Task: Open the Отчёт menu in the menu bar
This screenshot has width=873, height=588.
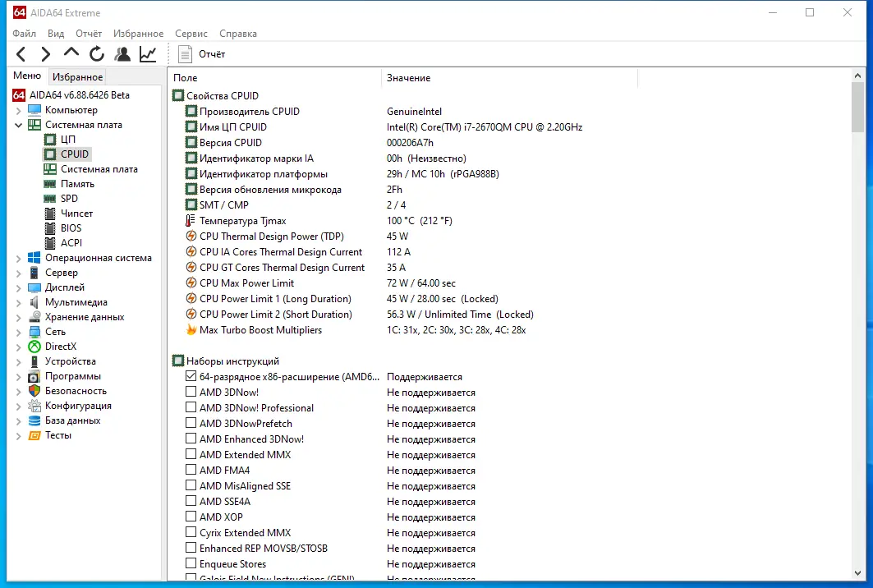Action: (x=89, y=34)
